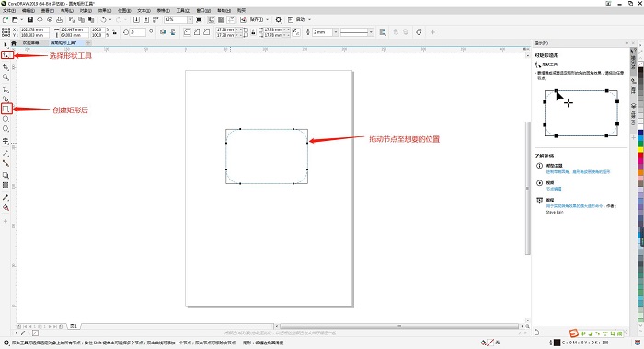Click the Save floppy disk icon

(30, 19)
